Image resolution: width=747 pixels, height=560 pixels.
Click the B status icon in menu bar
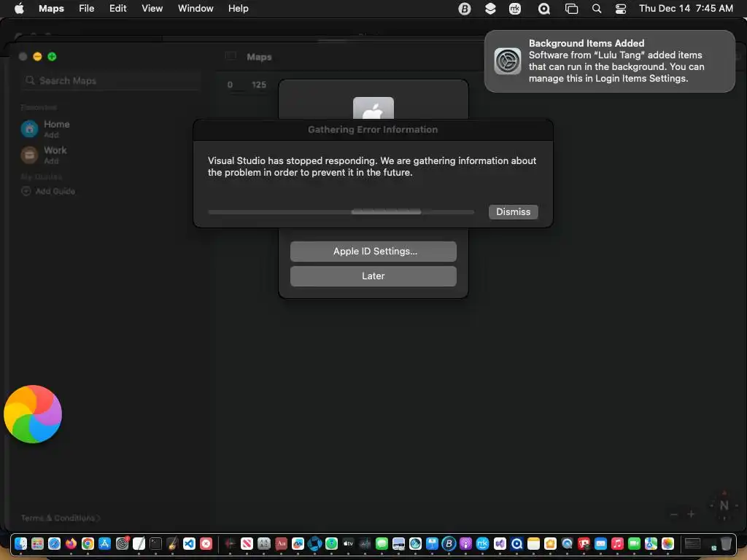[x=464, y=9]
